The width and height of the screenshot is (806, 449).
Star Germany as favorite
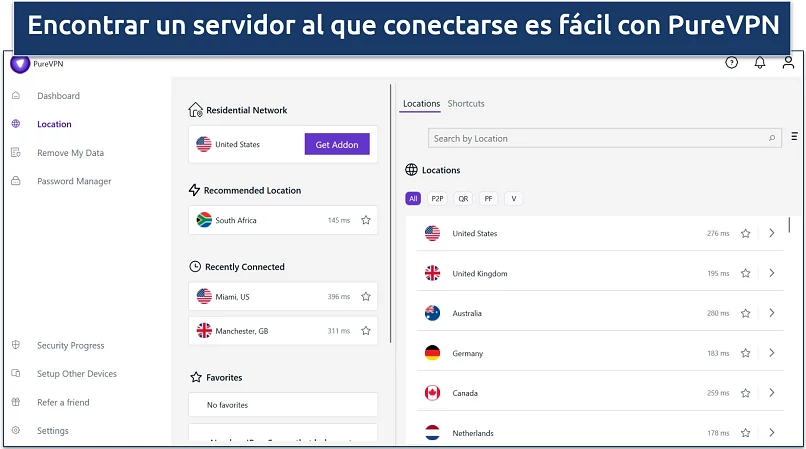(745, 353)
